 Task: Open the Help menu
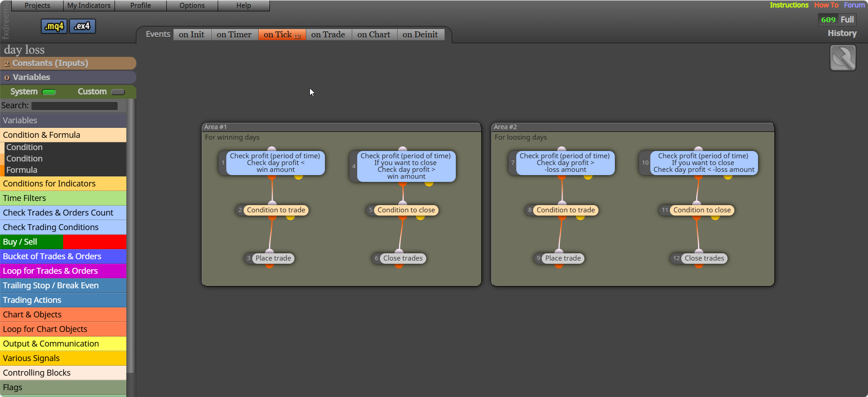[x=244, y=5]
